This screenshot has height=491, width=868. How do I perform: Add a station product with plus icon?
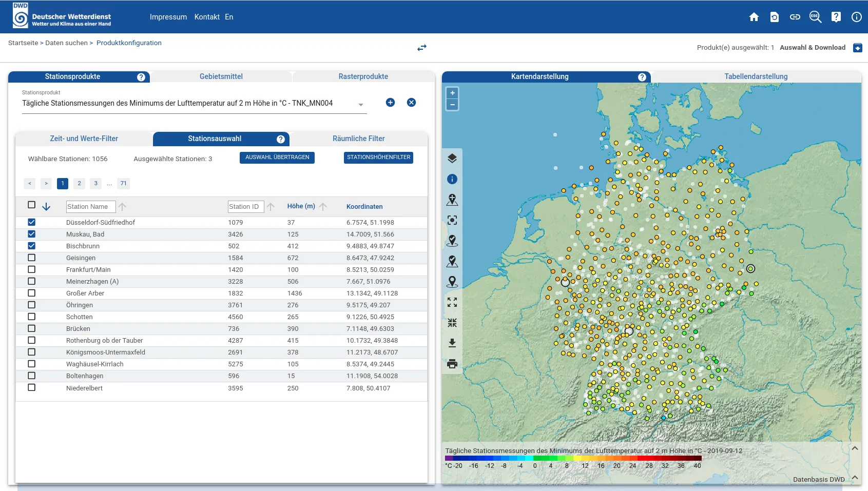[391, 103]
